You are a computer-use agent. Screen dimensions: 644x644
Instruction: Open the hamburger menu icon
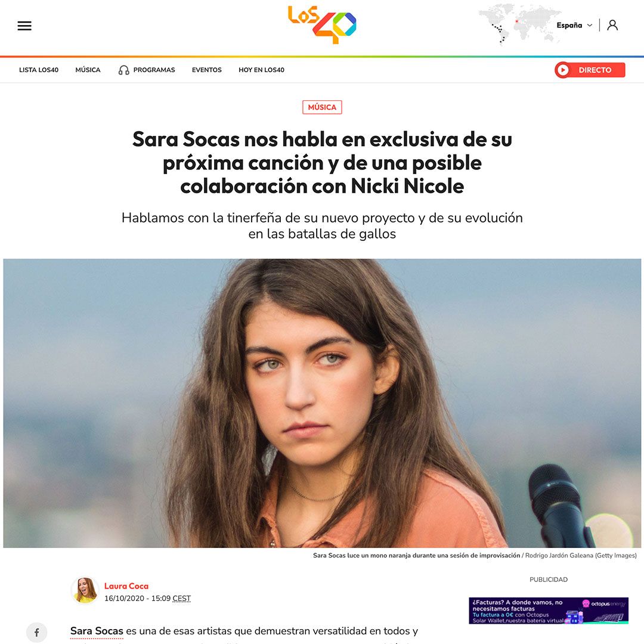point(24,26)
